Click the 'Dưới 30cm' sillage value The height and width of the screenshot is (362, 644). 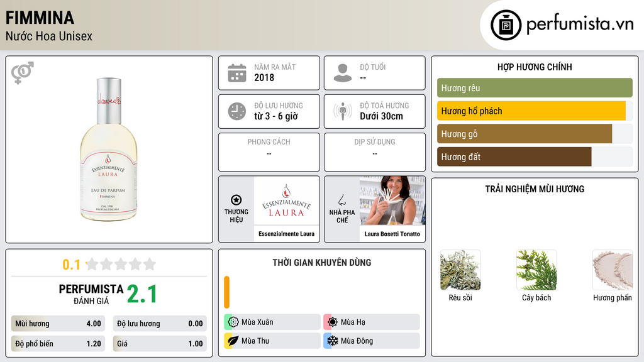382,116
